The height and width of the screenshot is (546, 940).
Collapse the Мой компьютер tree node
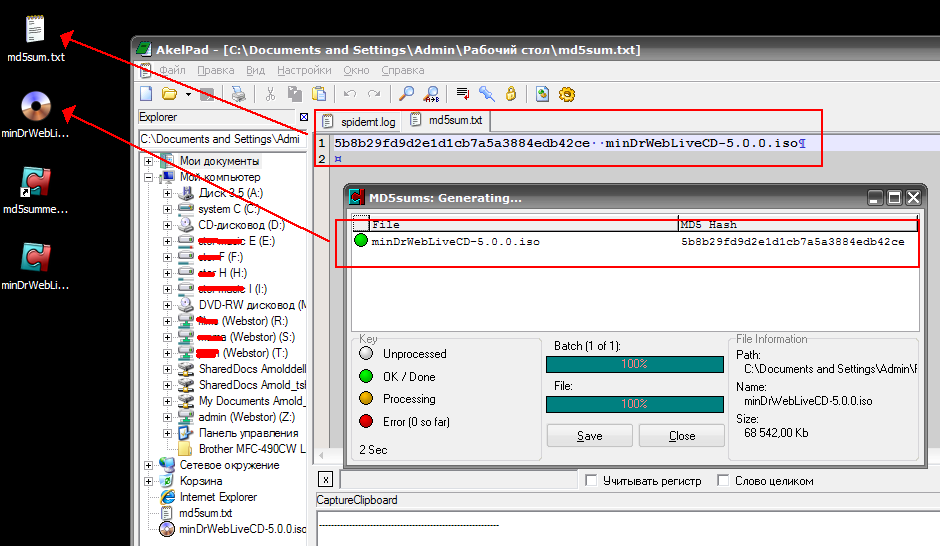[149, 177]
